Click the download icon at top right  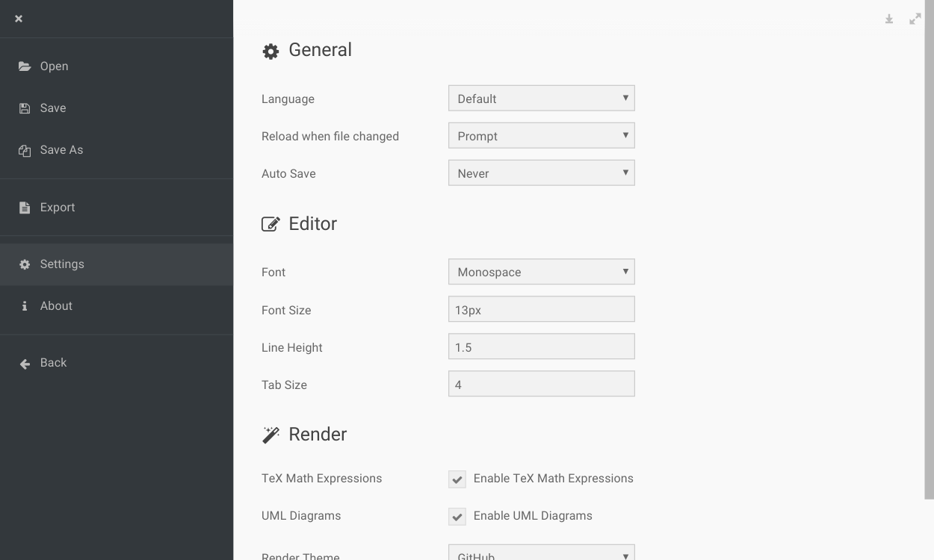tap(888, 19)
